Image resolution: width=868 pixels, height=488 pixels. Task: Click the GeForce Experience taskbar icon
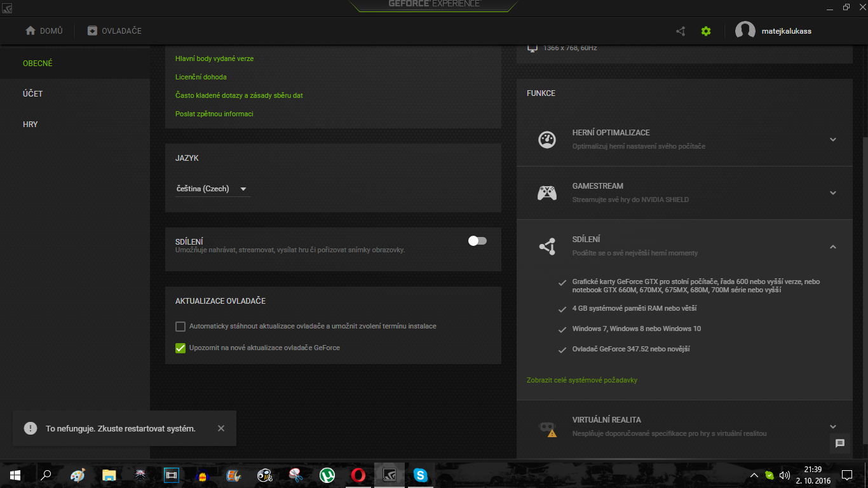coord(389,475)
